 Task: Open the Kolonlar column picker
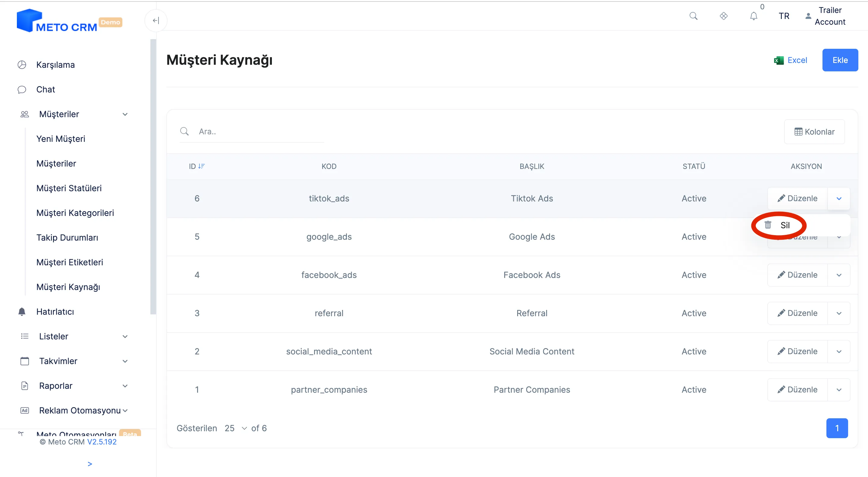click(814, 132)
